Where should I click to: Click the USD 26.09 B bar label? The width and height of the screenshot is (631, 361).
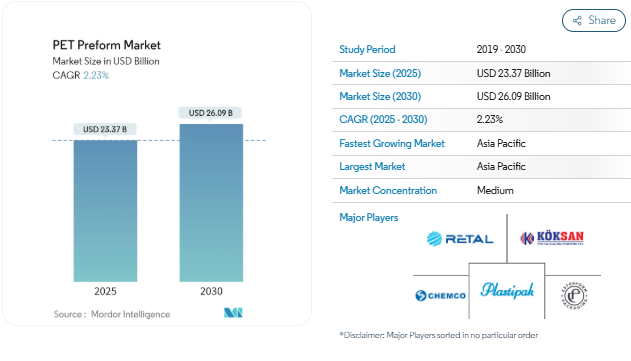coord(210,113)
